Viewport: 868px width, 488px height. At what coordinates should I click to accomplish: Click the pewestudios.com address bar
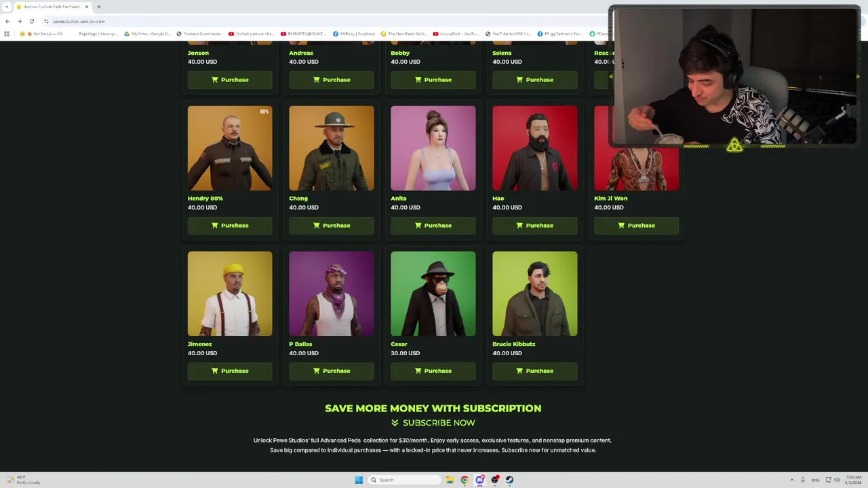click(x=79, y=21)
